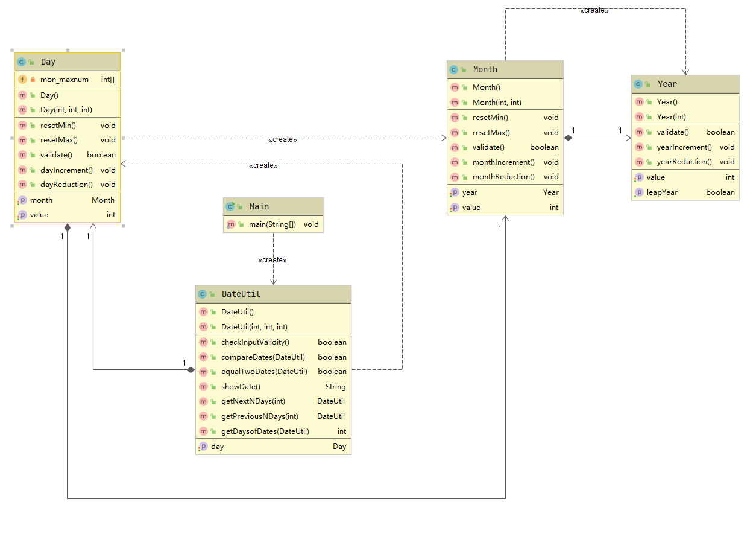The width and height of the screenshot is (756, 534).
Task: Click the lock icon on mon_maxnum field
Action: pos(33,80)
